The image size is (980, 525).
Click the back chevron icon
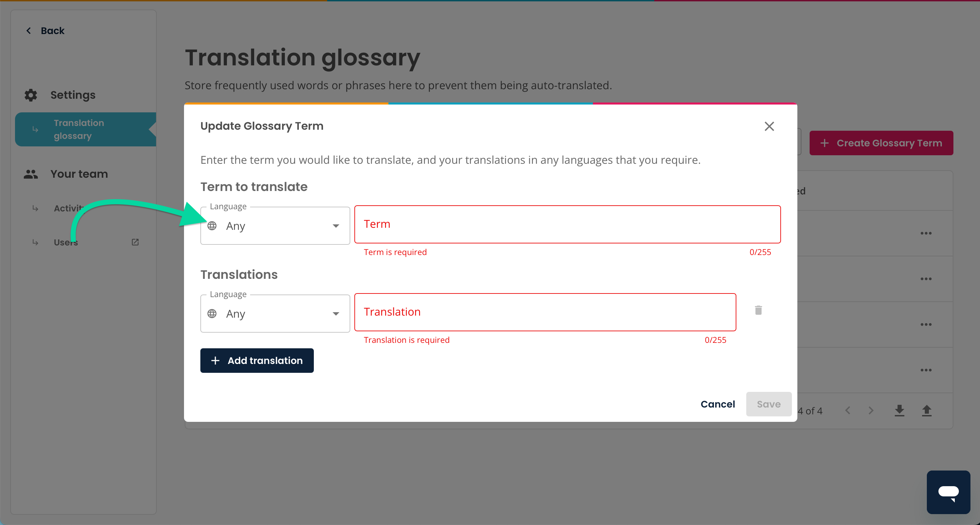pyautogui.click(x=29, y=30)
